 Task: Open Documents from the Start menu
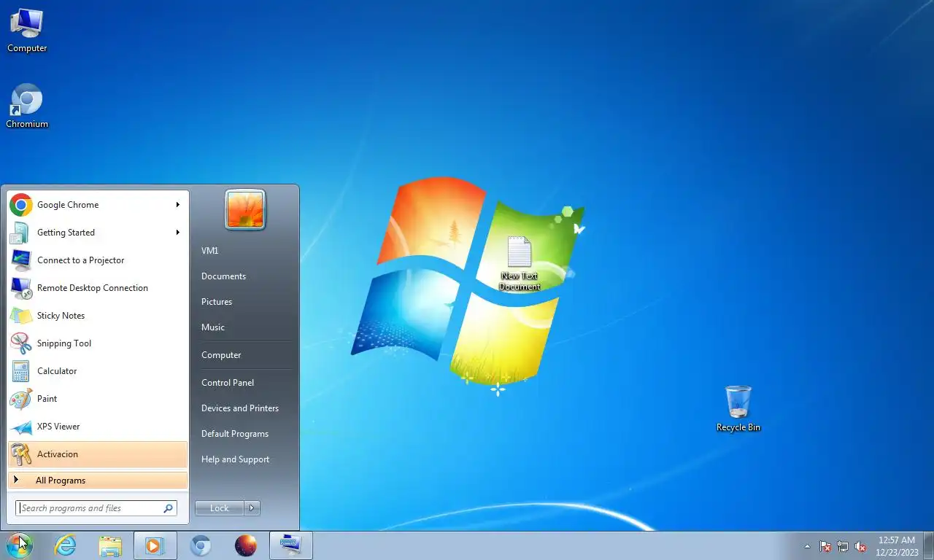(x=223, y=276)
